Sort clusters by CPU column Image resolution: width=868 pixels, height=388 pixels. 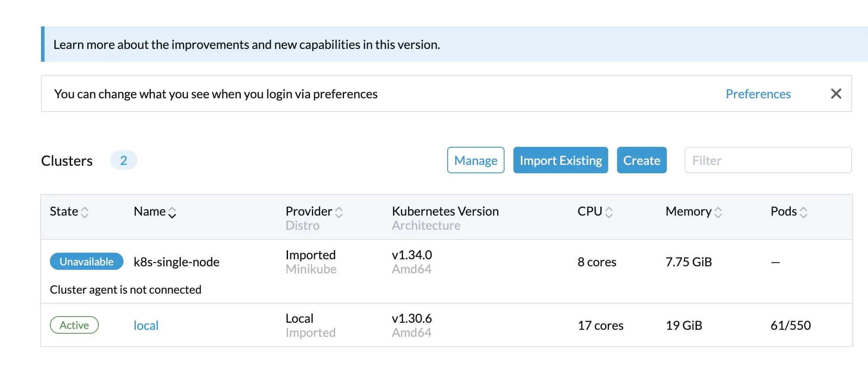pyautogui.click(x=595, y=212)
